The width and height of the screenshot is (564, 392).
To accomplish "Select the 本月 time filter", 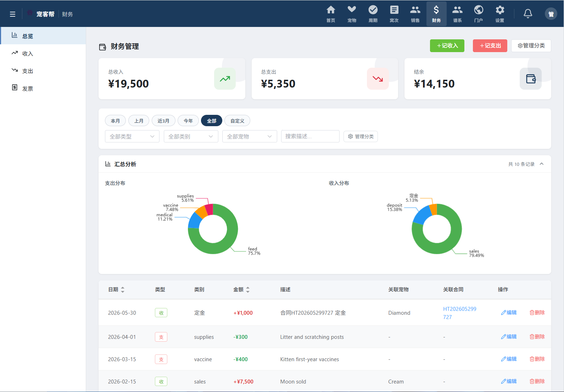I will 115,121.
